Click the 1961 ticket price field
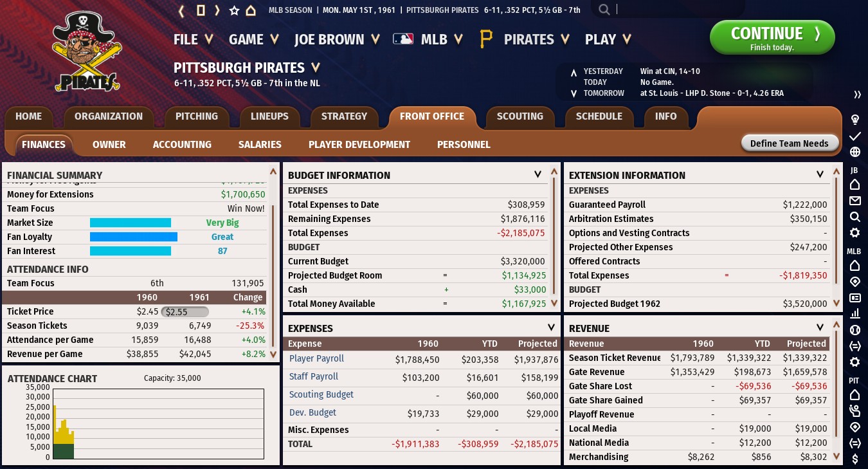868x469 pixels. point(185,312)
